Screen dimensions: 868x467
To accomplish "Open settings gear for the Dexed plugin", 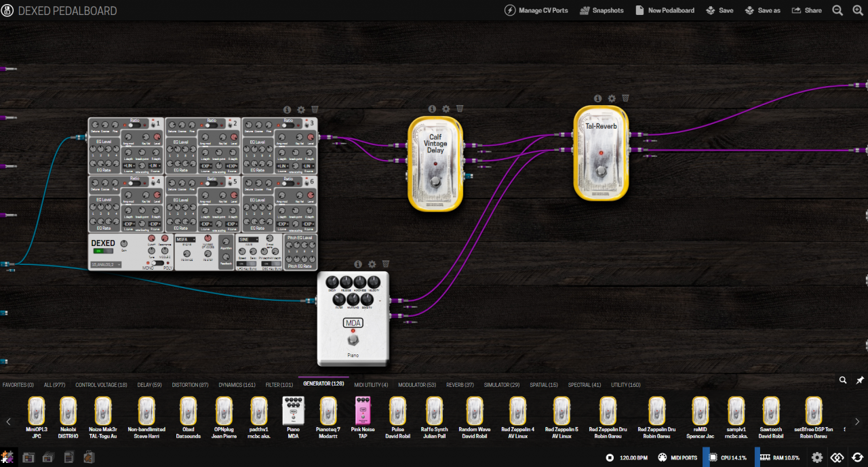I will click(x=301, y=110).
